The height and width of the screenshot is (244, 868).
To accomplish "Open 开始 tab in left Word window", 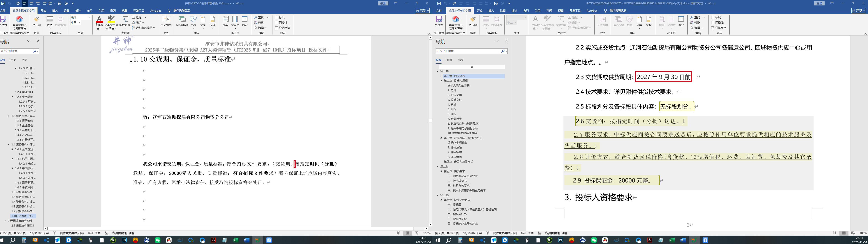I will 43,10.
